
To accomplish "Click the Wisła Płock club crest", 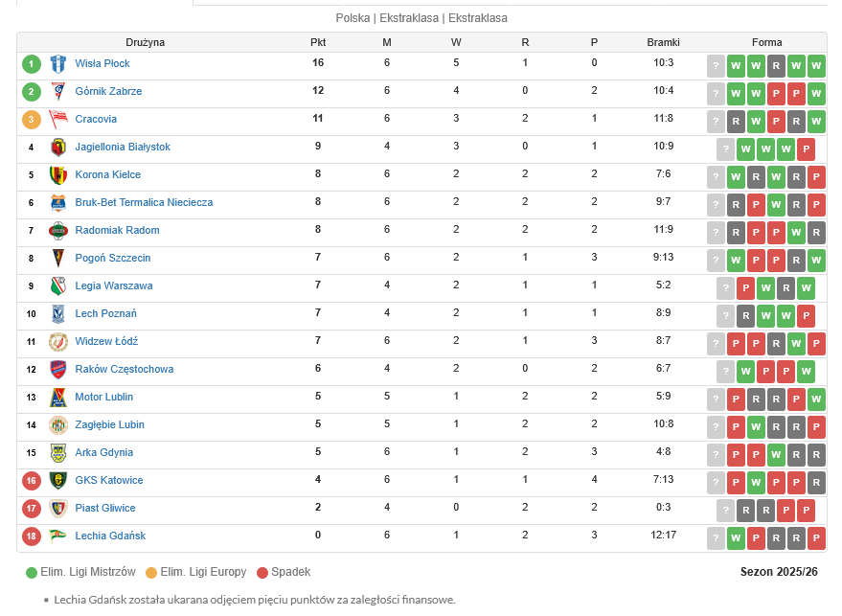I will tap(58, 64).
